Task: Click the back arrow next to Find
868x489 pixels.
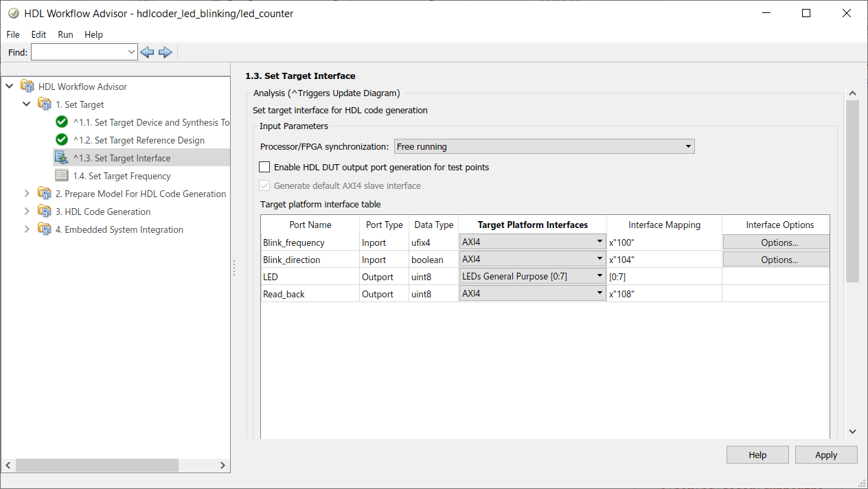Action: (x=147, y=52)
